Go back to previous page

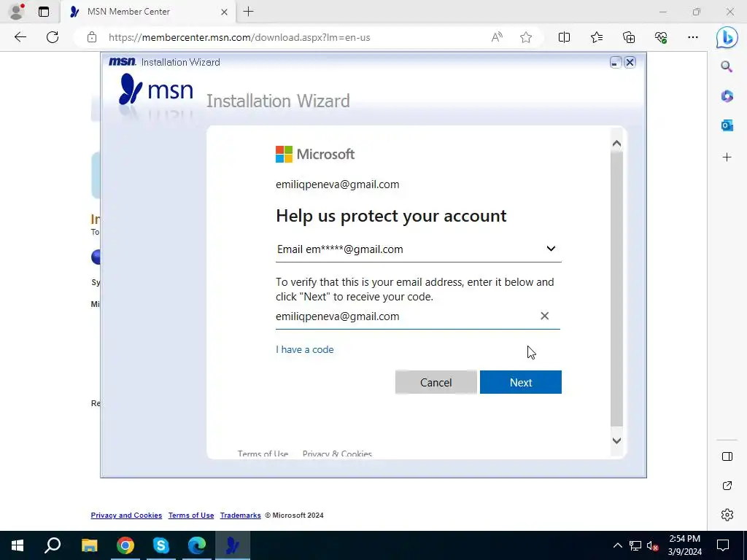[20, 37]
